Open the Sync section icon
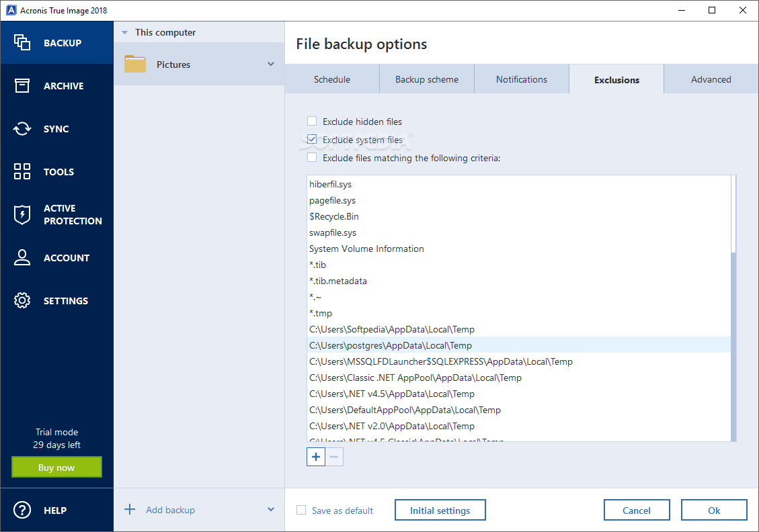The width and height of the screenshot is (759, 532). point(22,129)
